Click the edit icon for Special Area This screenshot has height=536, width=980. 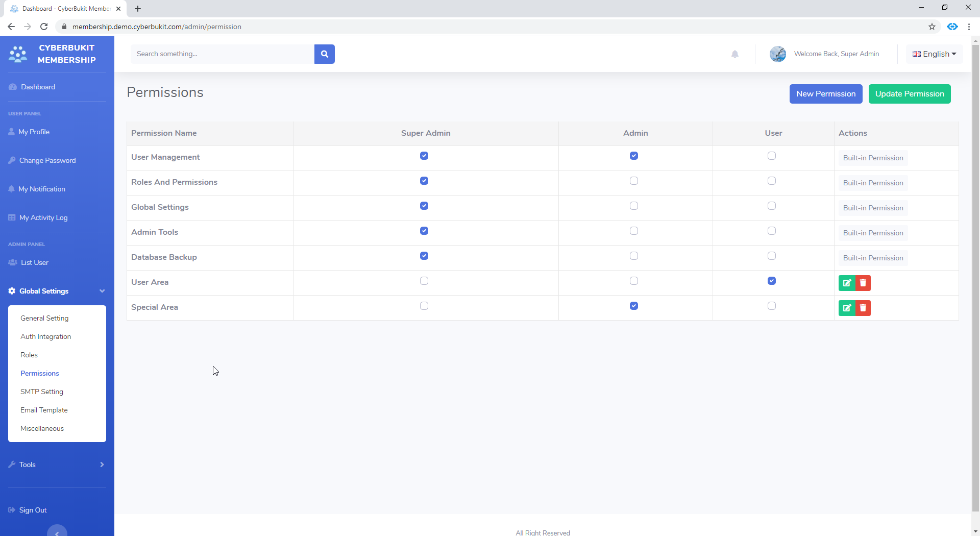(x=847, y=308)
